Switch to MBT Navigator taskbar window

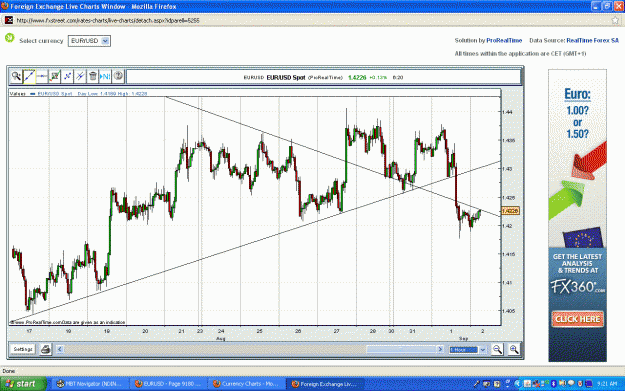(90, 384)
